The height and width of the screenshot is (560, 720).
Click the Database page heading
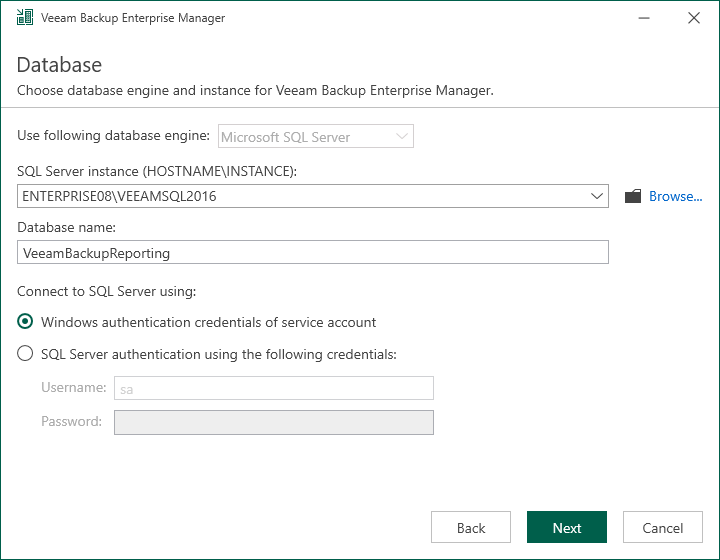coord(59,65)
